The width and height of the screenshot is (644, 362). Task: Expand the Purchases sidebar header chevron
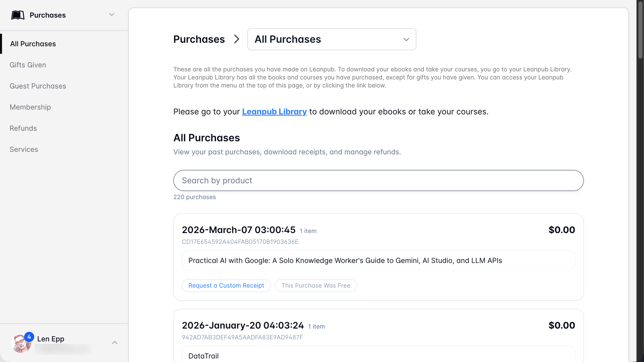click(x=111, y=14)
